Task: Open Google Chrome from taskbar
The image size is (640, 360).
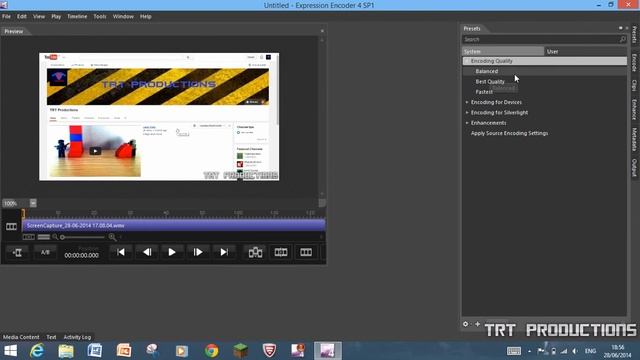Action: (x=211, y=351)
